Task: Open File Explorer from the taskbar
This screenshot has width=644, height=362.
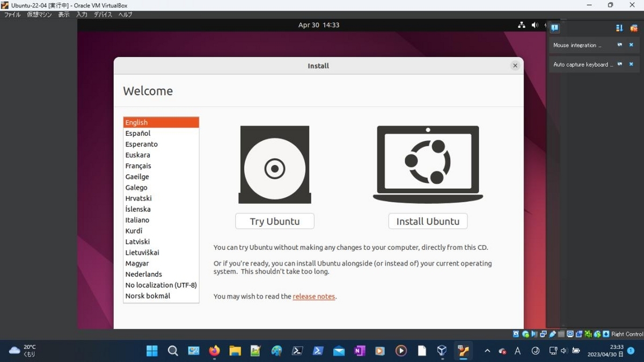Action: pos(235,351)
